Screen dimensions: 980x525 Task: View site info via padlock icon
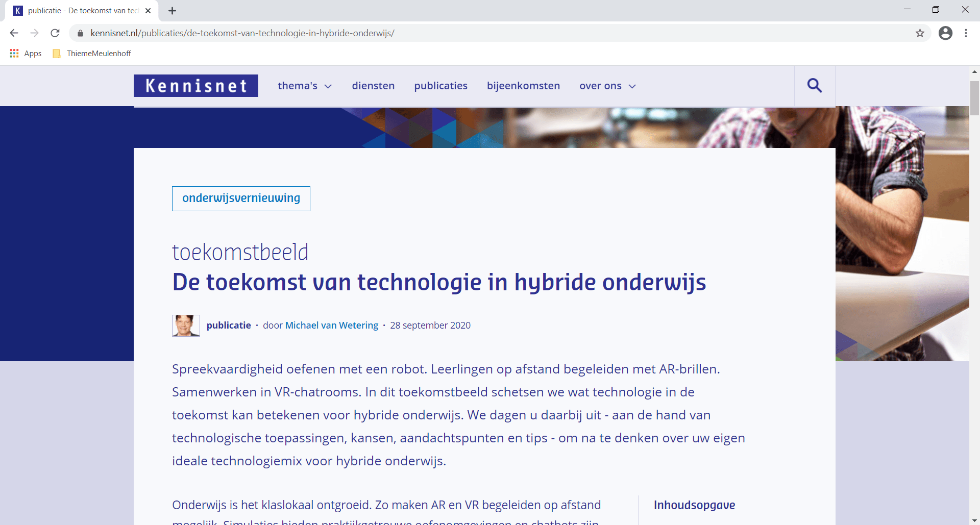coord(80,33)
